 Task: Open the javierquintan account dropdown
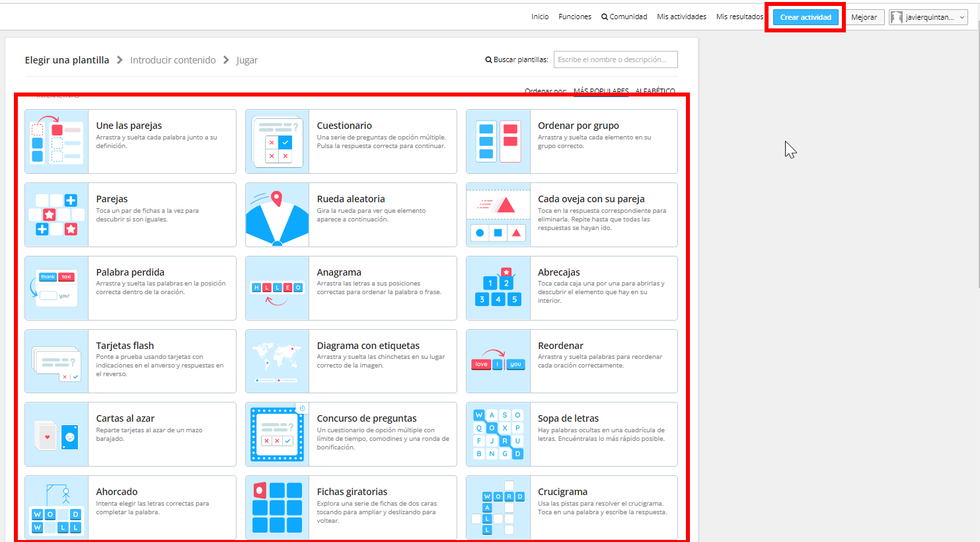[928, 17]
